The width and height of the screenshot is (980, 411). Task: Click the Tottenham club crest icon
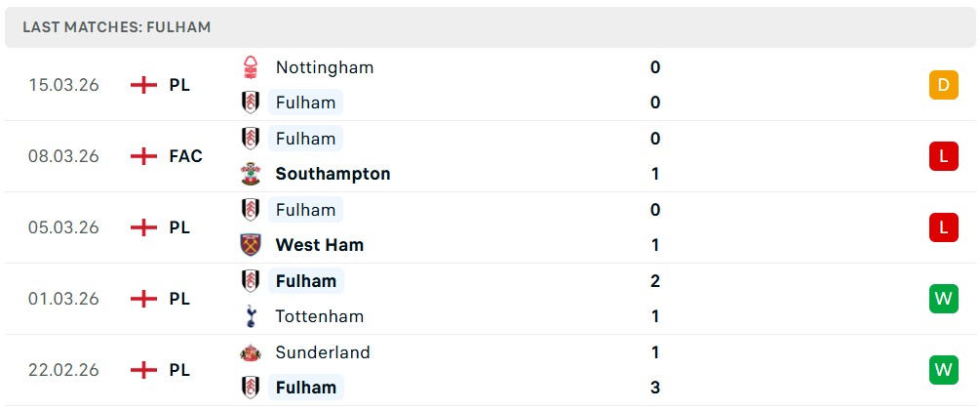251,316
